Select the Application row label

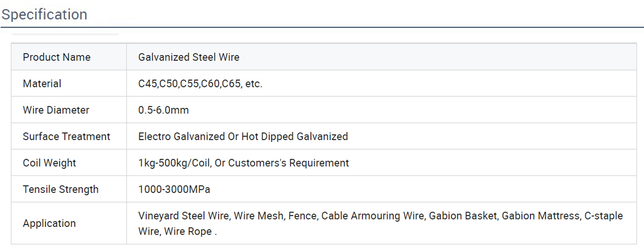(49, 223)
